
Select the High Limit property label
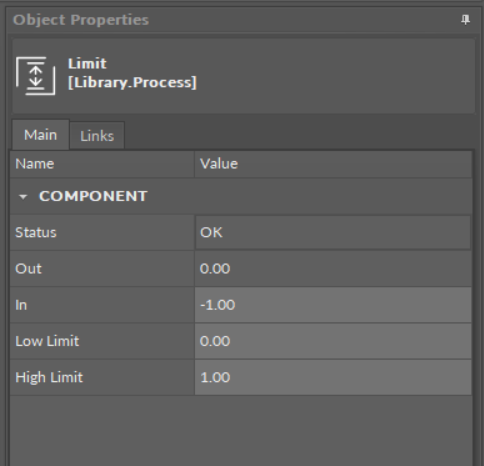click(49, 378)
